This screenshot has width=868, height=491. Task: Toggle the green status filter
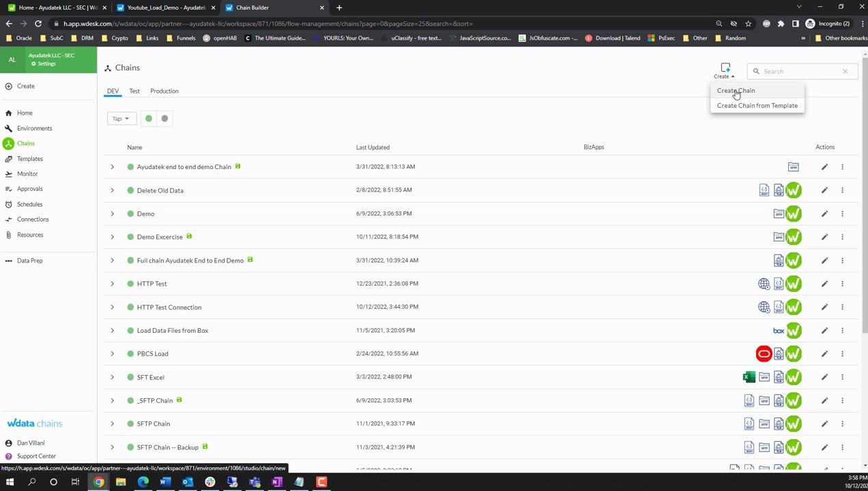(x=149, y=119)
